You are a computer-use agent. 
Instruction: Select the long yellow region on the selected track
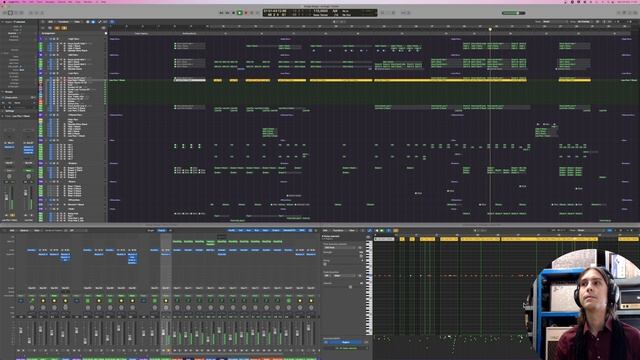[450, 80]
